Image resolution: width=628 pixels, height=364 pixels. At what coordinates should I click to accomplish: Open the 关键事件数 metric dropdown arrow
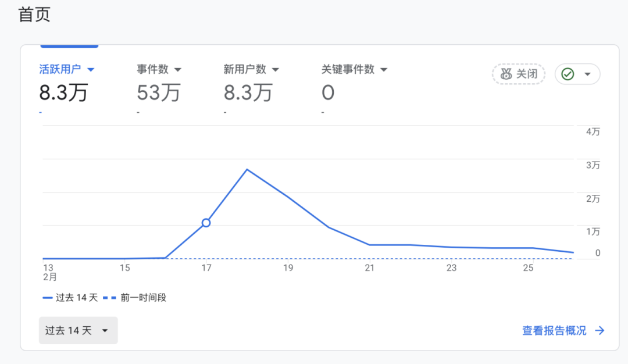point(384,69)
